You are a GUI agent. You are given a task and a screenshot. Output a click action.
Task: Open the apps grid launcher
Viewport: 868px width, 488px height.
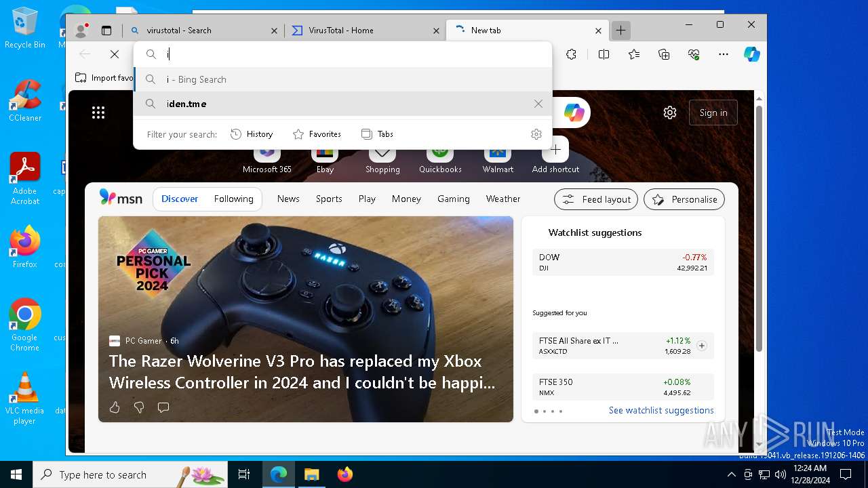pos(98,113)
